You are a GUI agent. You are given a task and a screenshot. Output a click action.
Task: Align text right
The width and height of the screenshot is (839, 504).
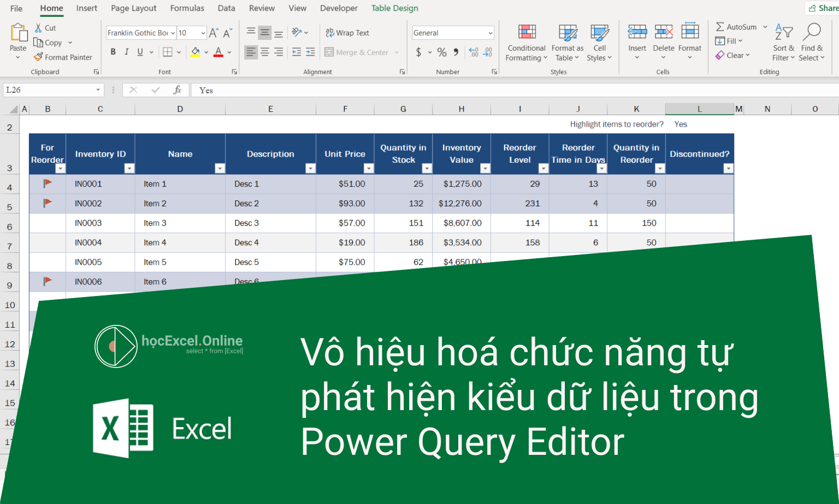(279, 52)
